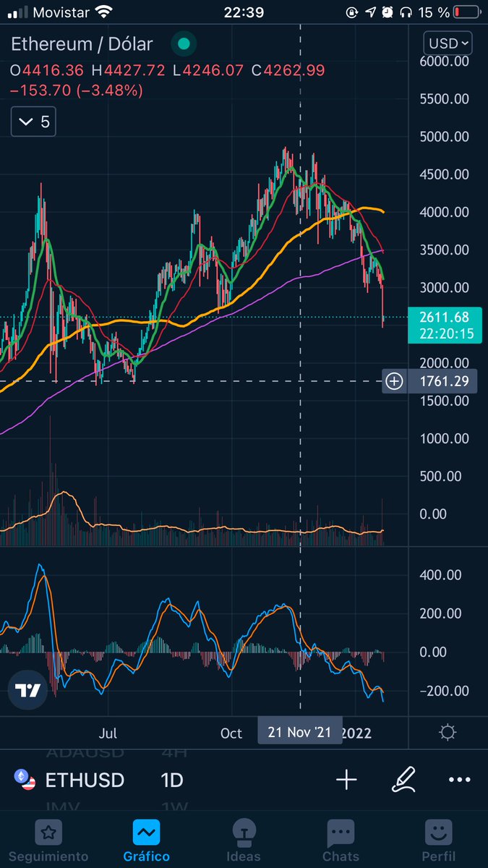The height and width of the screenshot is (868, 488).
Task: Tap the 1761.29 crosshair price label
Action: [x=444, y=381]
